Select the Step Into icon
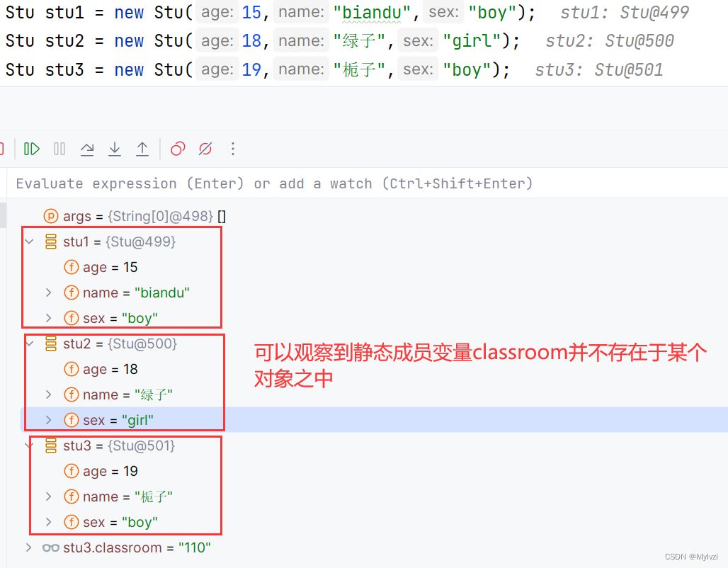Image resolution: width=728 pixels, height=568 pixels. point(114,149)
